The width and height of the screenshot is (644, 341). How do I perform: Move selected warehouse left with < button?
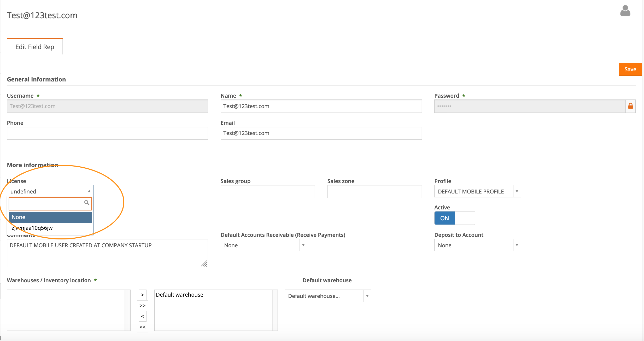pos(142,316)
